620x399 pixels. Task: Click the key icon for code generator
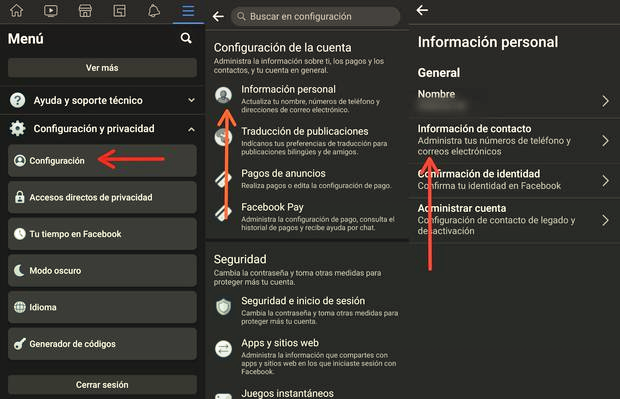tap(19, 344)
